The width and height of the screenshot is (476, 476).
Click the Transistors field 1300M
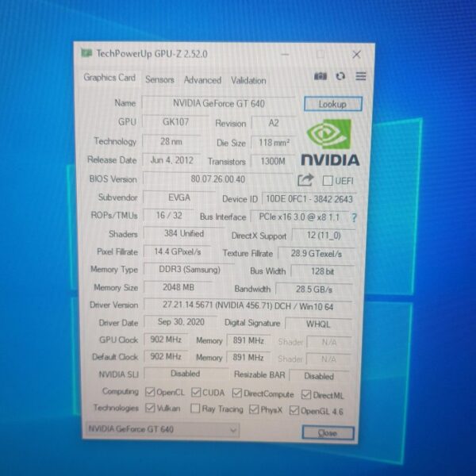(x=273, y=161)
